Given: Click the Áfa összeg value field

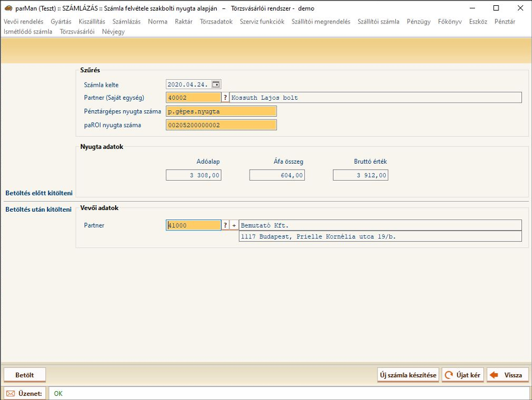Looking at the screenshot, I should 277,175.
